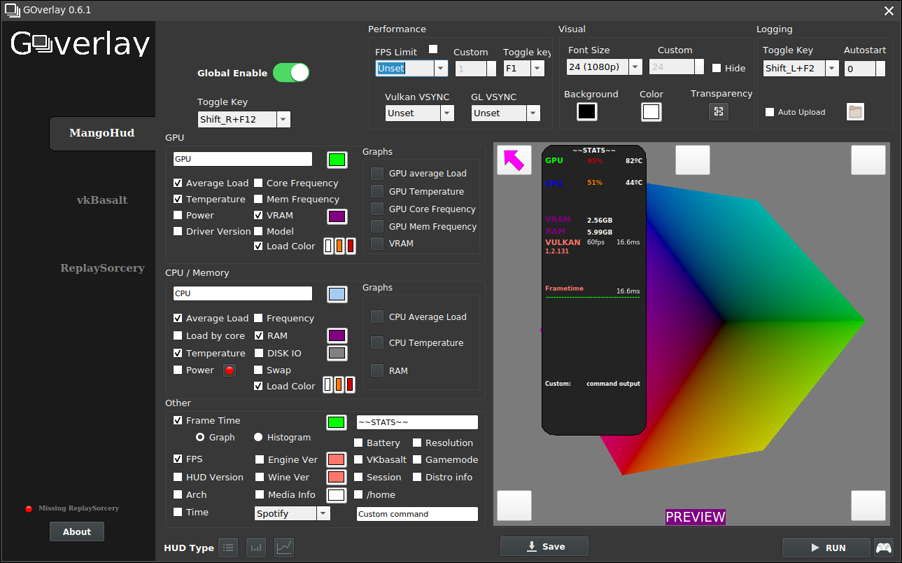Image resolution: width=902 pixels, height=563 pixels.
Task: Open the Font Size dropdown
Action: pyautogui.click(x=635, y=67)
